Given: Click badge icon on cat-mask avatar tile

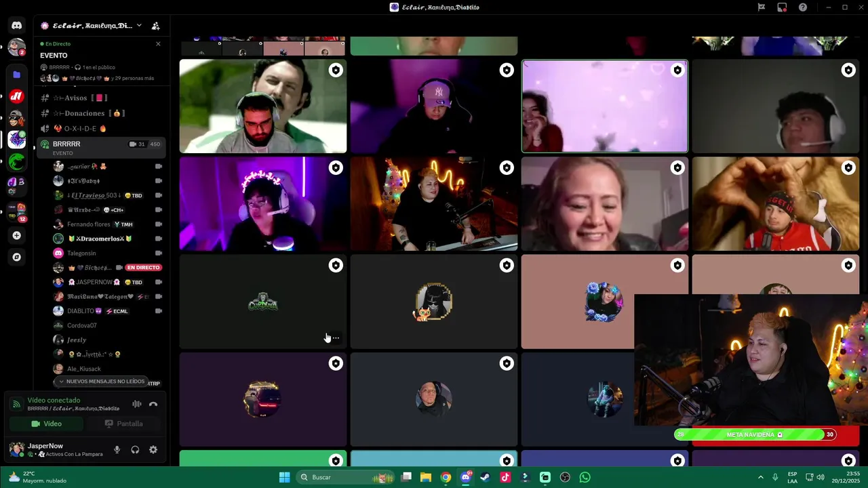Looking at the screenshot, I should (507, 265).
